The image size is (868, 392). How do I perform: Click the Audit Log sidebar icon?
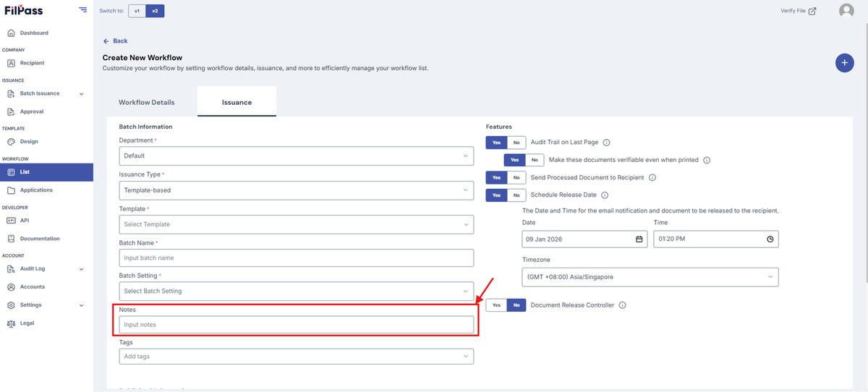click(11, 269)
